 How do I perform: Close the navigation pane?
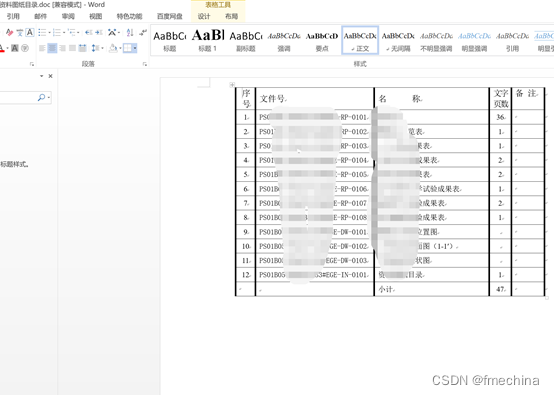pyautogui.click(x=51, y=76)
